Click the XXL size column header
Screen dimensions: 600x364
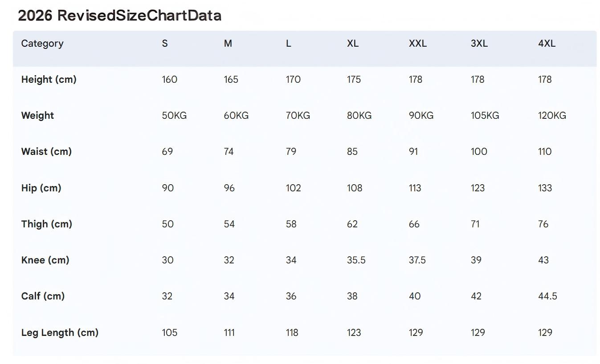coord(417,44)
